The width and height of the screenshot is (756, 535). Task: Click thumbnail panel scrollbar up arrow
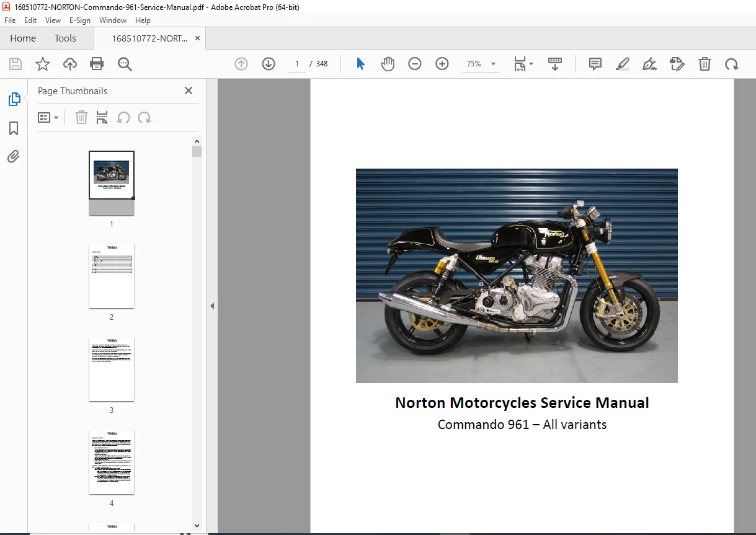197,141
